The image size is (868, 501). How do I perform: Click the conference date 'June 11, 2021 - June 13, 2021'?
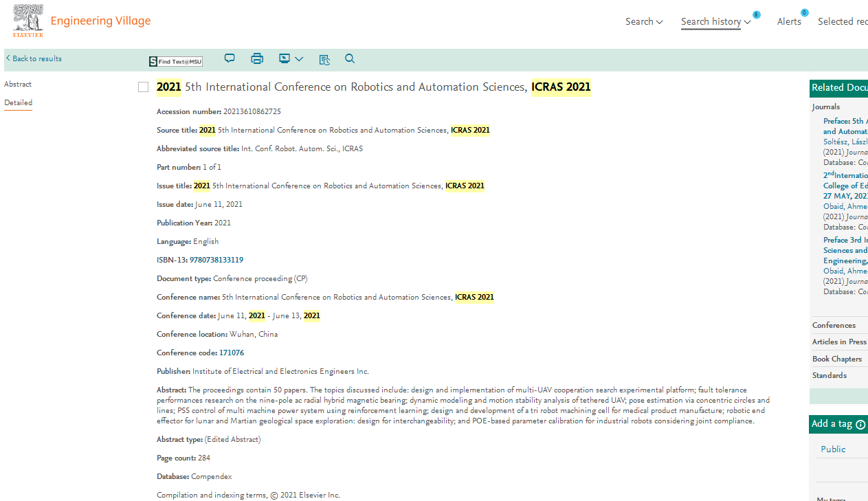tap(269, 315)
